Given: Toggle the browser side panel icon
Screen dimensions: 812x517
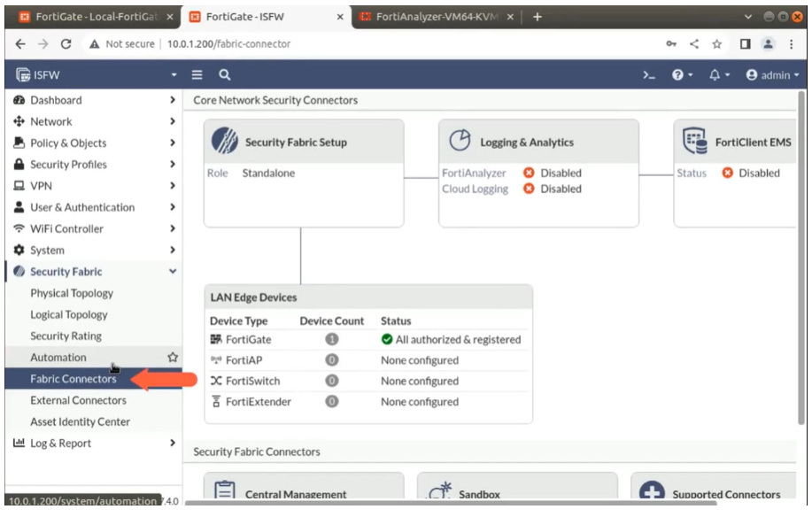Looking at the screenshot, I should coord(746,44).
